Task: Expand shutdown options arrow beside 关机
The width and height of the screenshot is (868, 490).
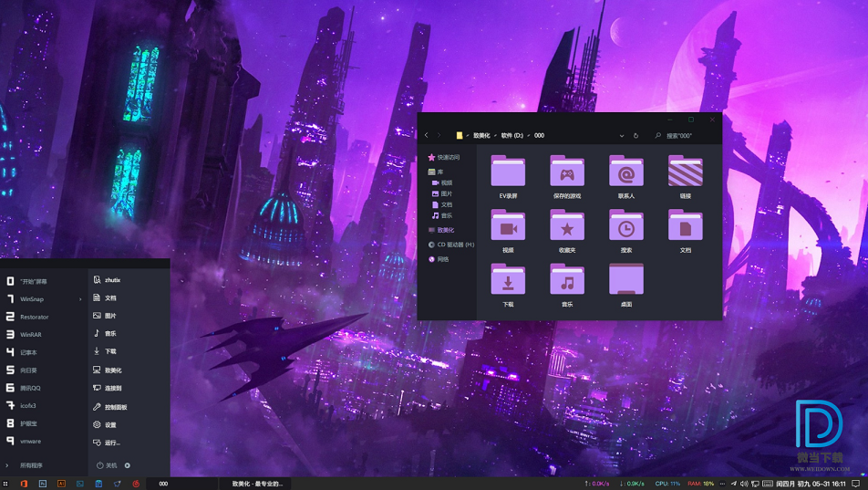Action: coord(128,465)
